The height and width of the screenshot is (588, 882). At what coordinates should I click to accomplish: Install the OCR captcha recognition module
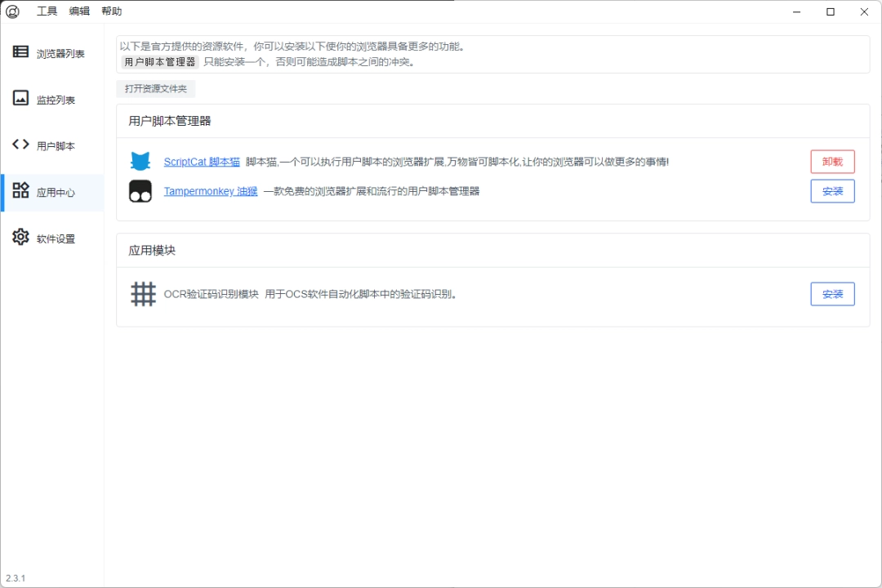tap(832, 294)
